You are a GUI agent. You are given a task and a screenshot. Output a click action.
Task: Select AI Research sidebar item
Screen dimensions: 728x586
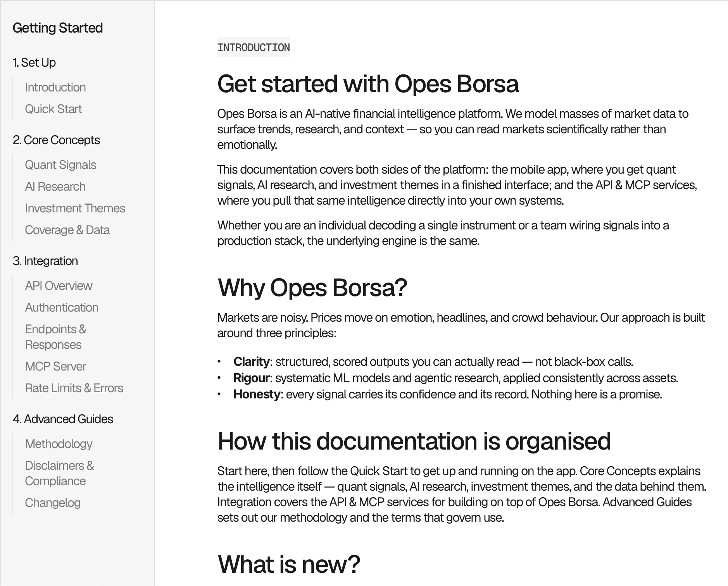click(x=55, y=187)
